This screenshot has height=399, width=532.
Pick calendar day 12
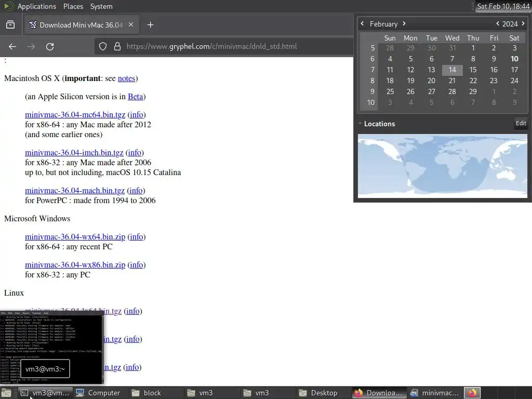click(410, 70)
